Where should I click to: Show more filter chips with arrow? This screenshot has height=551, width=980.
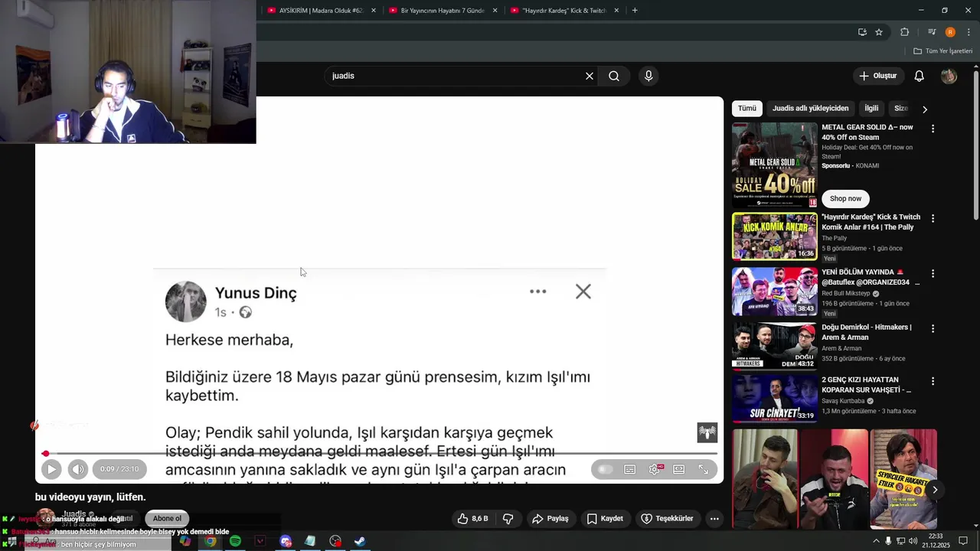(925, 109)
